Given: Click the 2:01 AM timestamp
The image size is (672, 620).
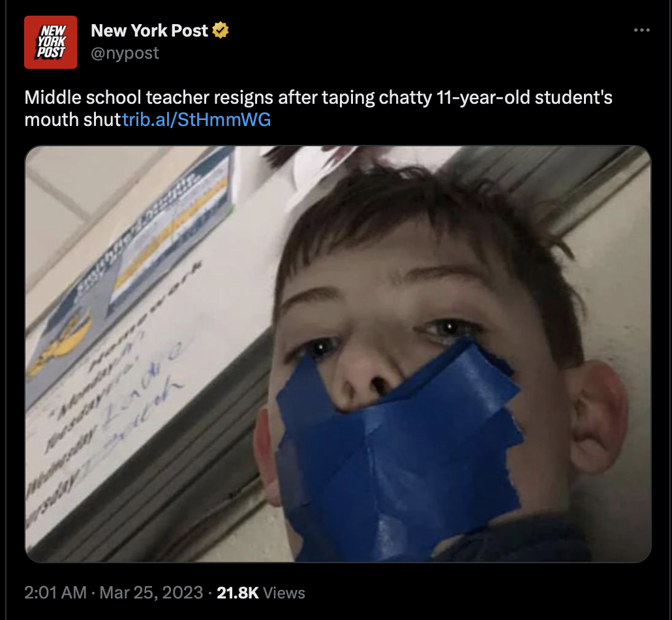Looking at the screenshot, I should coord(55,593).
